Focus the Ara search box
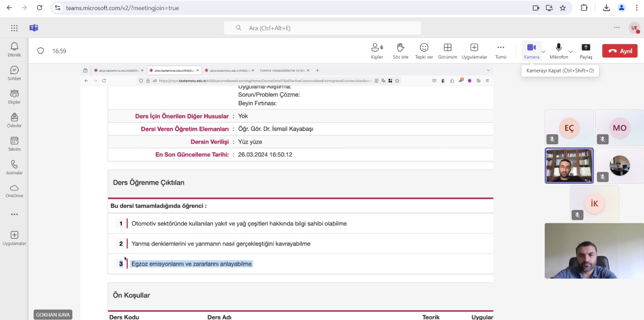The height and width of the screenshot is (320, 644). [x=322, y=28]
